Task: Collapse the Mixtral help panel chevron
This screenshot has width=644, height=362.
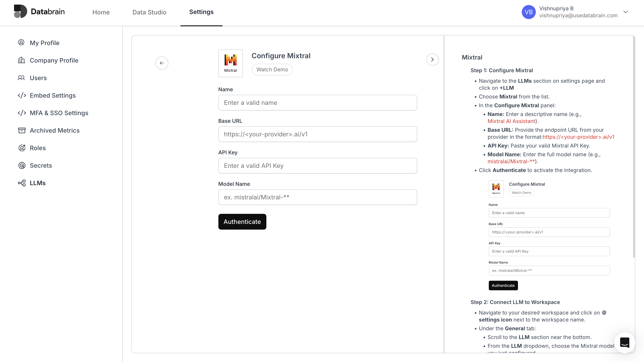Action: point(432,60)
